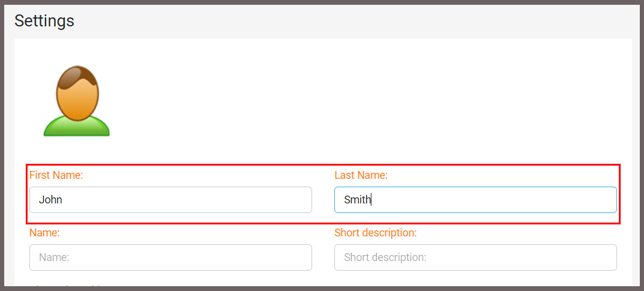This screenshot has height=291, width=644.
Task: Click the First Name label
Action: [x=56, y=175]
